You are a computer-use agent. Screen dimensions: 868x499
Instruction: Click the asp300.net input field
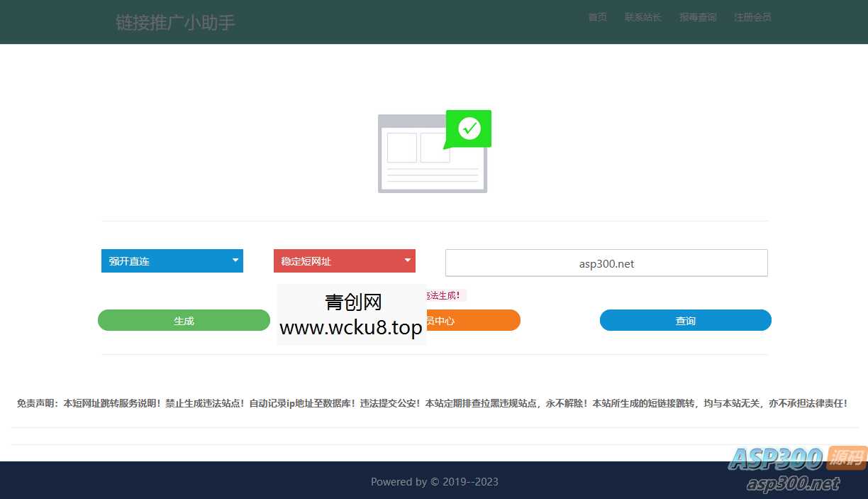[606, 263]
